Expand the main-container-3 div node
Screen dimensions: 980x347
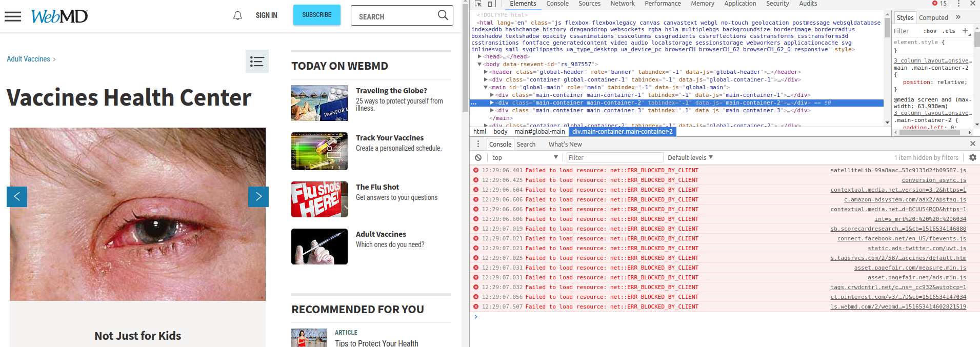click(492, 110)
